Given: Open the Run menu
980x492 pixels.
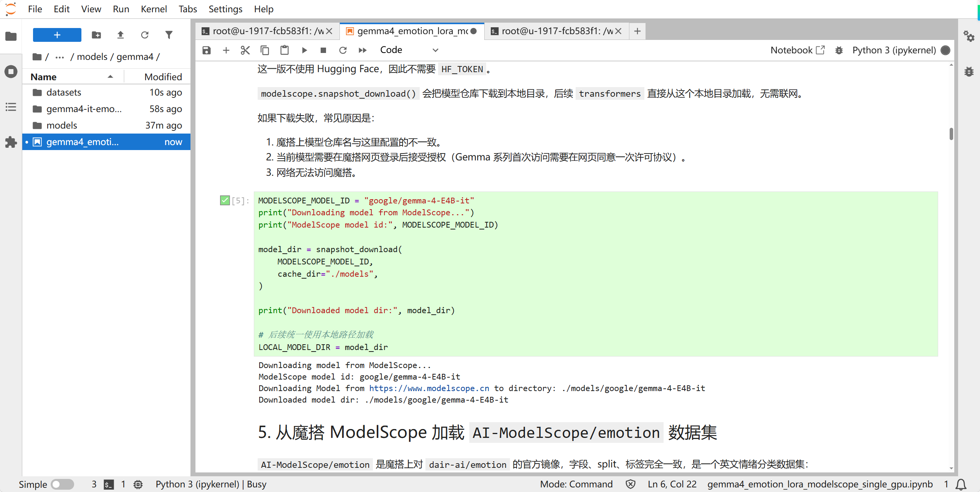Looking at the screenshot, I should click(121, 9).
